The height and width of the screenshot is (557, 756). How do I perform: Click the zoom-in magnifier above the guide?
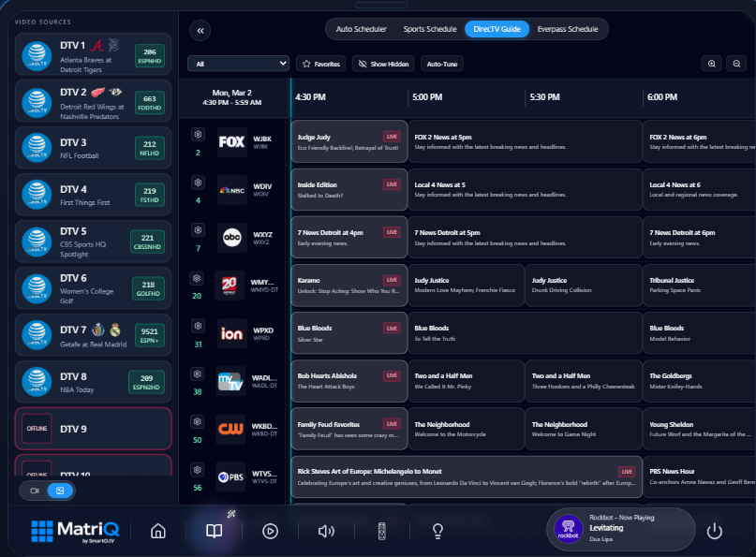pos(710,63)
